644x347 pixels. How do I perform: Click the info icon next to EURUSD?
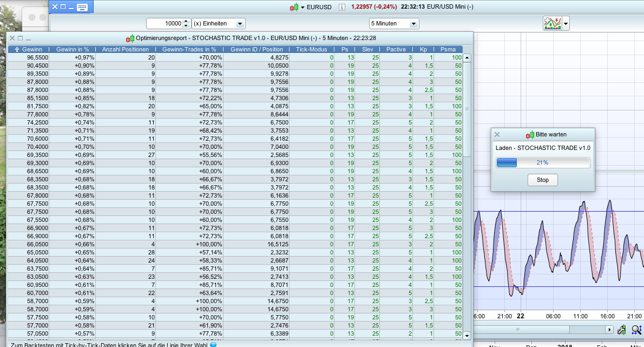tap(341, 7)
